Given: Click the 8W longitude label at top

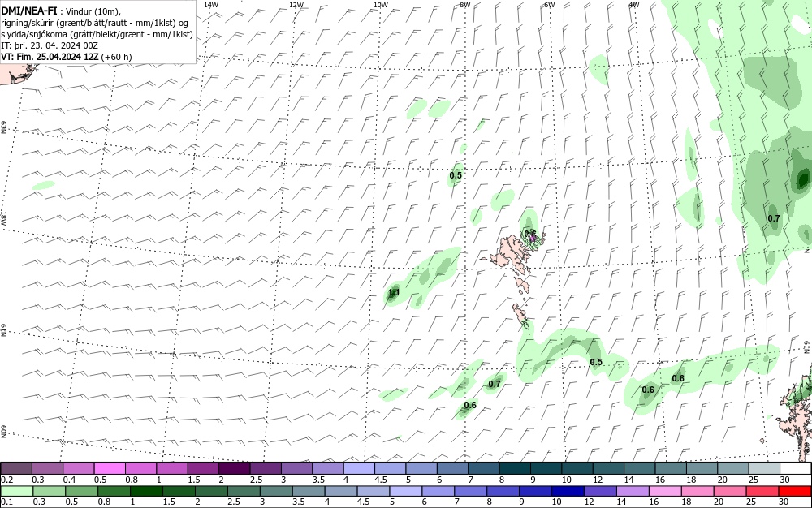Looking at the screenshot, I should pos(465,5).
